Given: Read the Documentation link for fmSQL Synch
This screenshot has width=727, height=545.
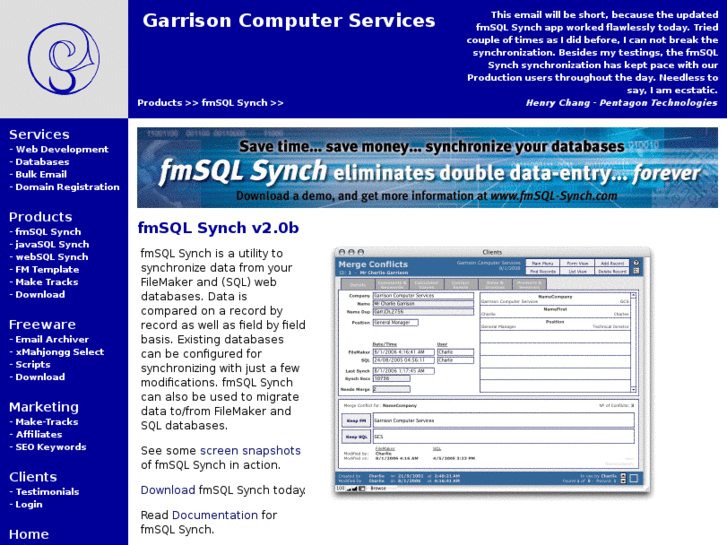Looking at the screenshot, I should [215, 515].
